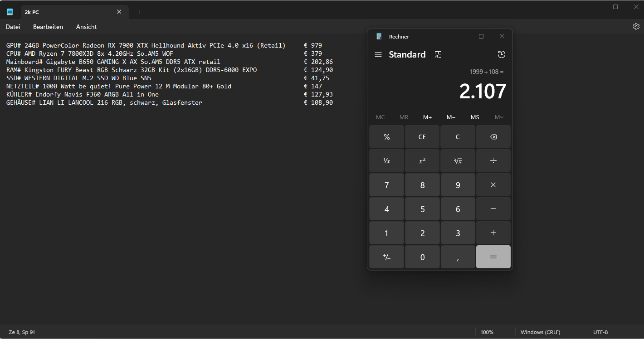Close the Rechner calculator window

pyautogui.click(x=502, y=36)
